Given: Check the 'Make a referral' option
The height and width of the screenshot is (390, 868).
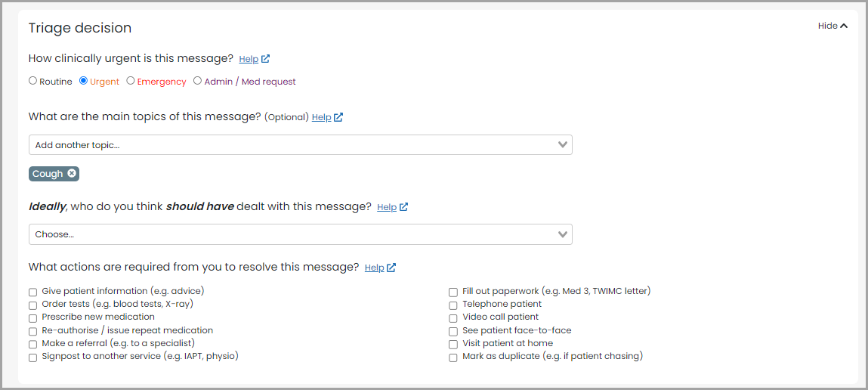Looking at the screenshot, I should pyautogui.click(x=33, y=344).
